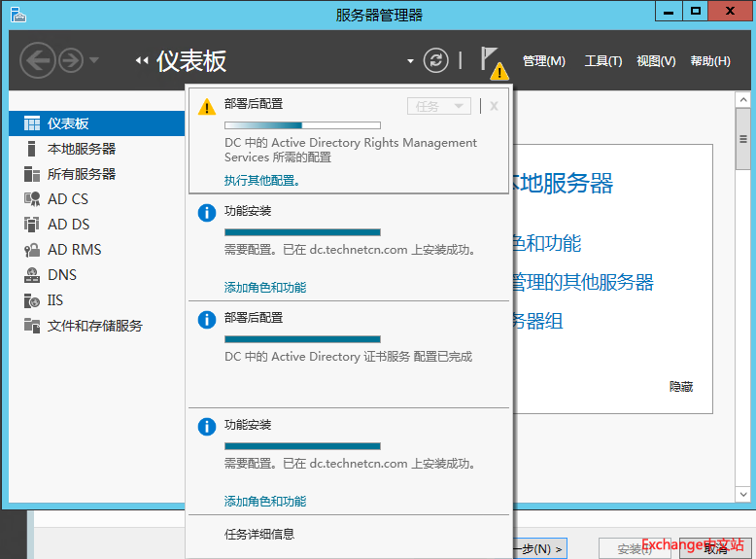The height and width of the screenshot is (559, 756).
Task: Open the 管理(M) menu
Action: (x=543, y=61)
